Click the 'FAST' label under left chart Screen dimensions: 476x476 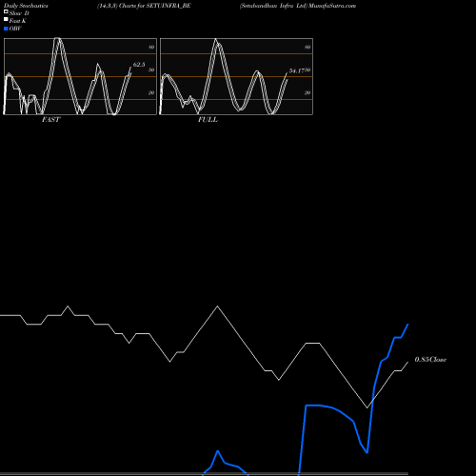[51, 120]
